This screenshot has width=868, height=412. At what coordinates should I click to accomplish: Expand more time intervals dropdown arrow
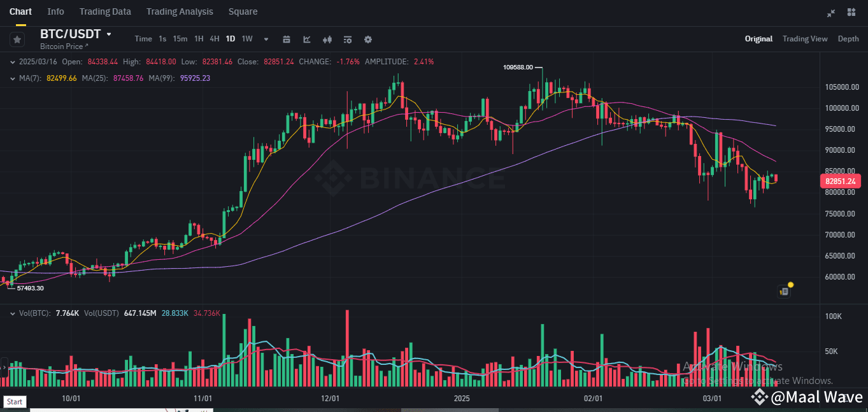[x=266, y=39]
